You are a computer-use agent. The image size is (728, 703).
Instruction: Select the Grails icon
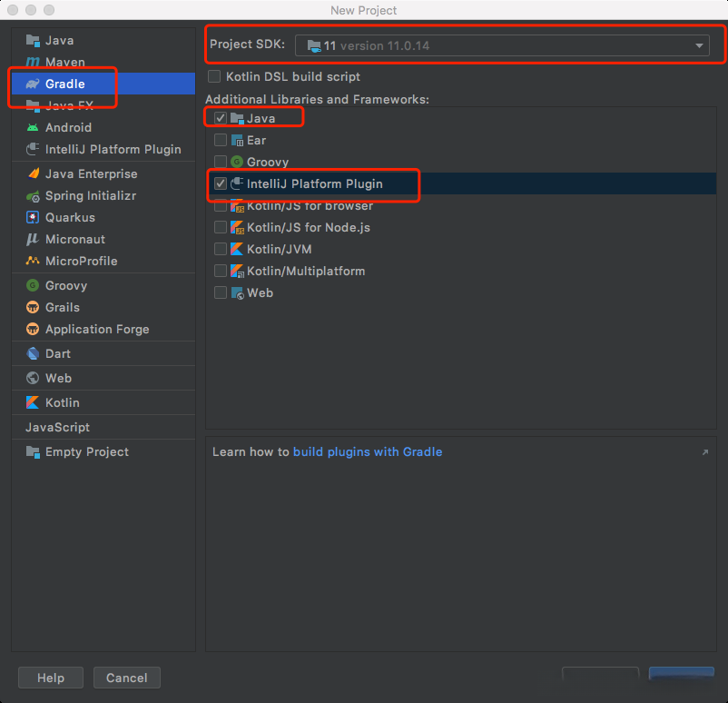tap(33, 307)
